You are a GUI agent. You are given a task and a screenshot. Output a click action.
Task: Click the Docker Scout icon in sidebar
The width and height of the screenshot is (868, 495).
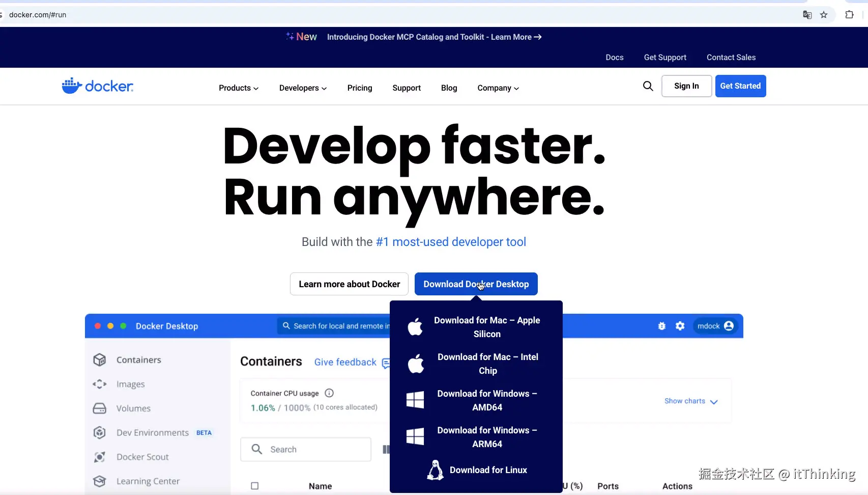tap(100, 457)
